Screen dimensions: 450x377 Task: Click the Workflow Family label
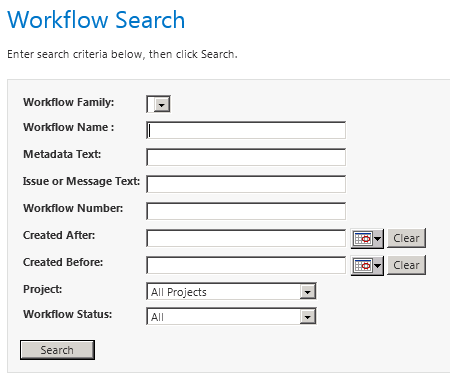coord(69,102)
